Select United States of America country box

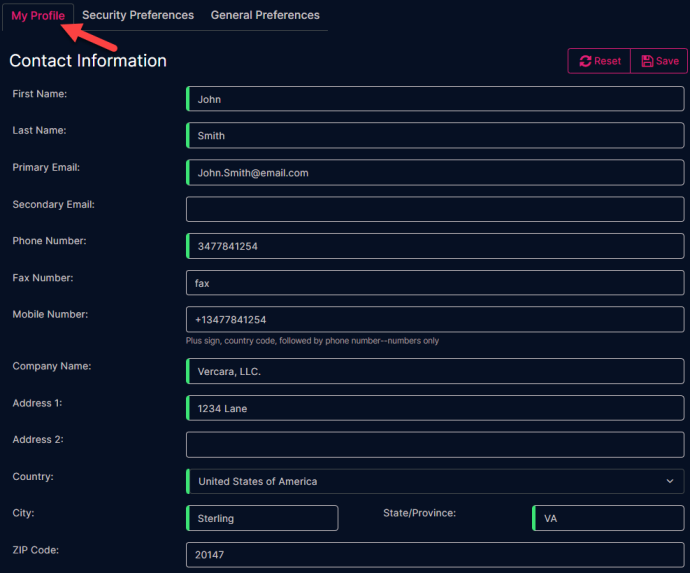(x=435, y=481)
